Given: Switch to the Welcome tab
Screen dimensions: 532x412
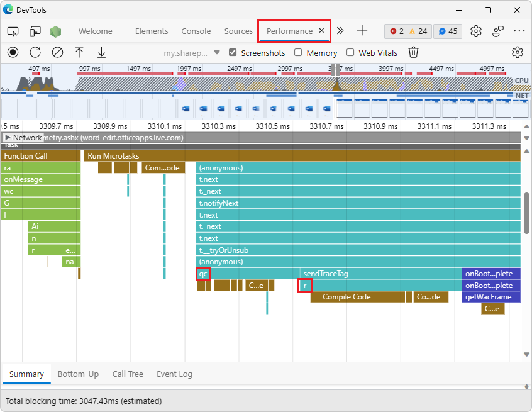Looking at the screenshot, I should (x=96, y=31).
